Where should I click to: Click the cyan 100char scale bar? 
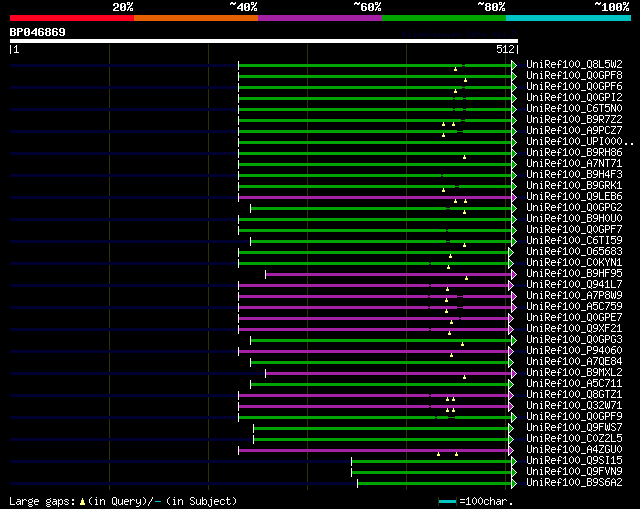click(447, 501)
